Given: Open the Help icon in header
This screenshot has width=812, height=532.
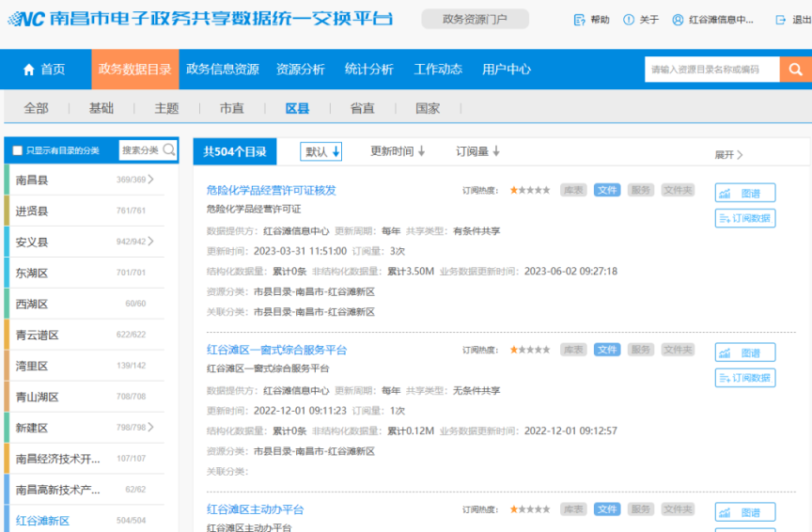Looking at the screenshot, I should (579, 20).
